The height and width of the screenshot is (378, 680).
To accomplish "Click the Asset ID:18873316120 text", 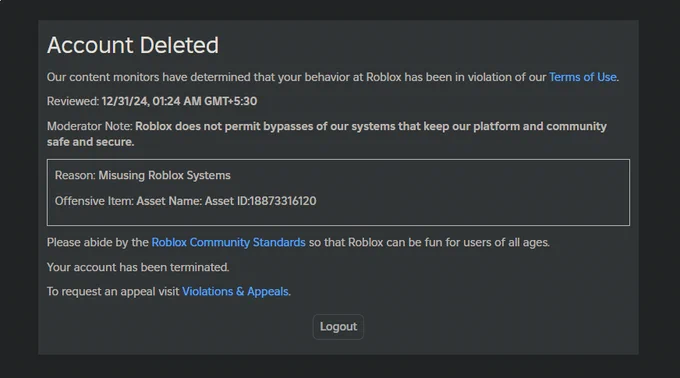I will point(261,201).
